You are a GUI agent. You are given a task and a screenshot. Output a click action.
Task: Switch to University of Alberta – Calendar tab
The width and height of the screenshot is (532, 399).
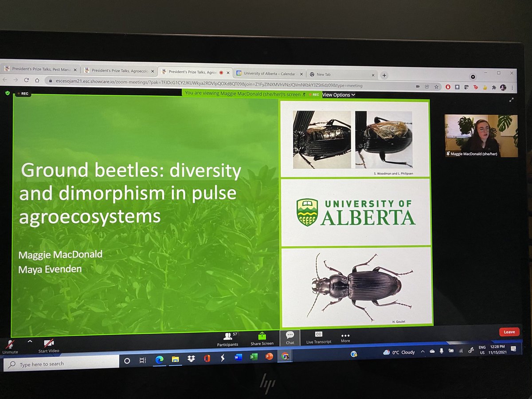270,73
